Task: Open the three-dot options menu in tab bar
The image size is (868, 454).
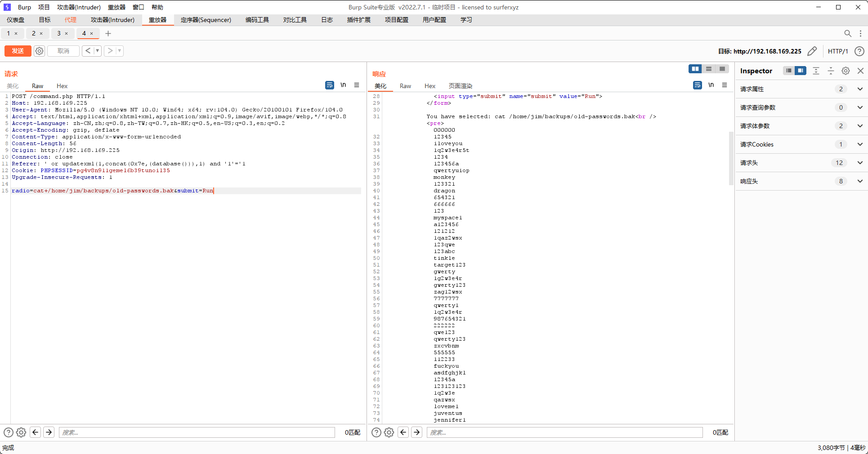Action: click(860, 33)
